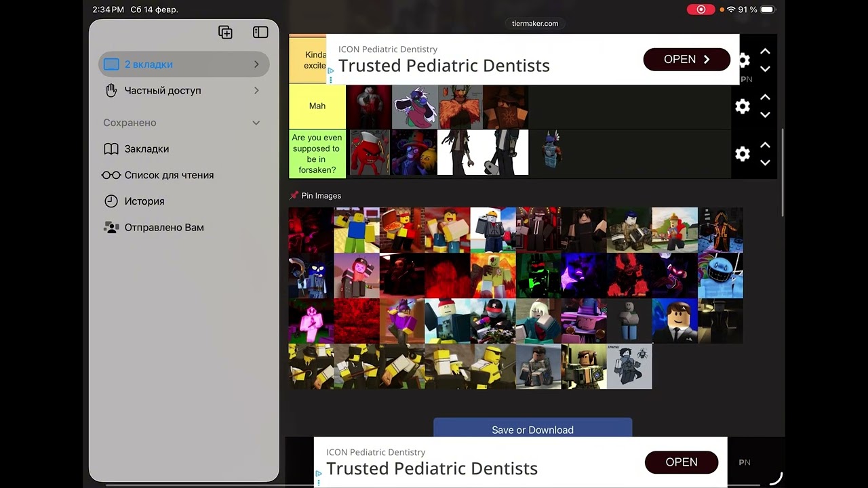Open Список для чтения reading list
Image resolution: width=868 pixels, height=488 pixels.
click(184, 175)
